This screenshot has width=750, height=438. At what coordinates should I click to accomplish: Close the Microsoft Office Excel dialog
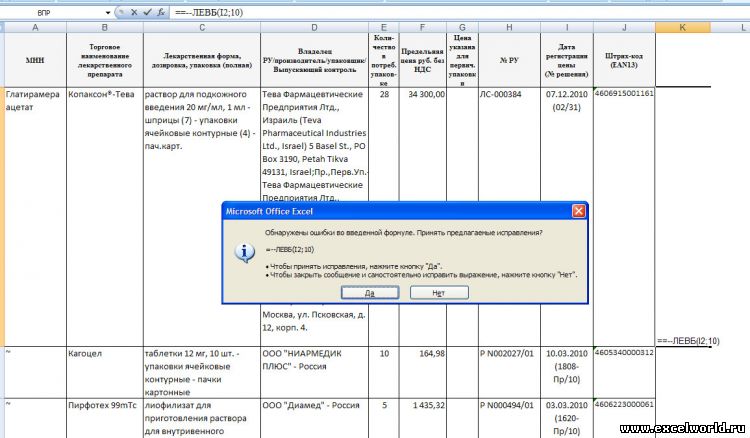point(578,211)
